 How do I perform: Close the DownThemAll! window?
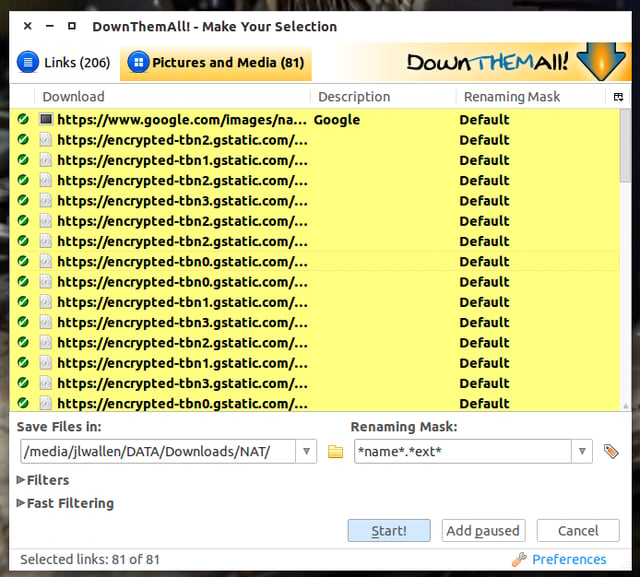[28, 26]
